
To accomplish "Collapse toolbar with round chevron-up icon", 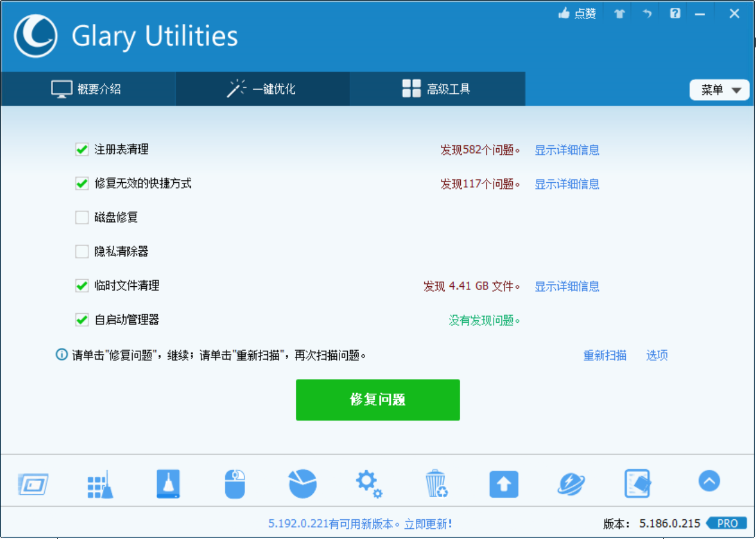I will point(709,480).
